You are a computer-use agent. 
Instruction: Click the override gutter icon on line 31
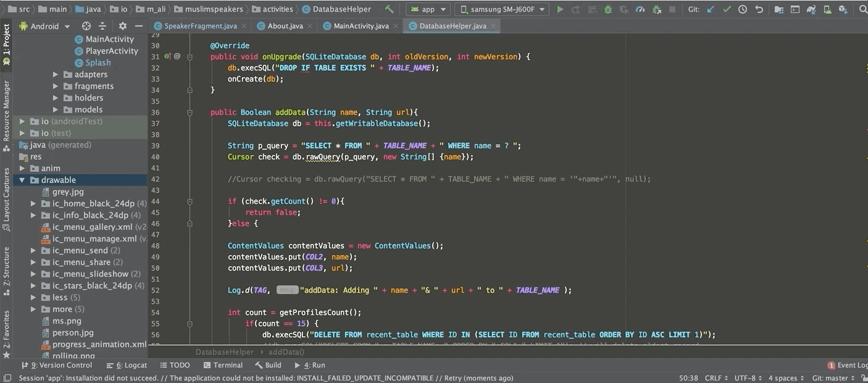[x=168, y=56]
